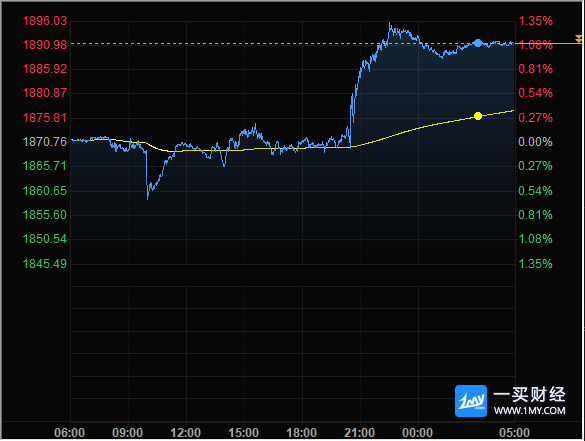Screen dimensions: 585x441
Task: Click the 00:00 time axis label
Action: tap(417, 433)
